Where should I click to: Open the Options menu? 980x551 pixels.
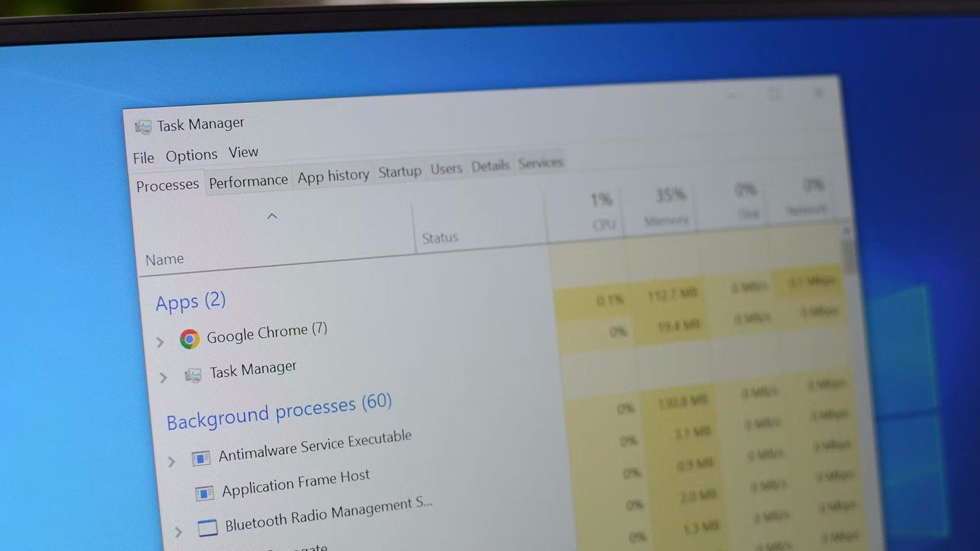pos(191,155)
